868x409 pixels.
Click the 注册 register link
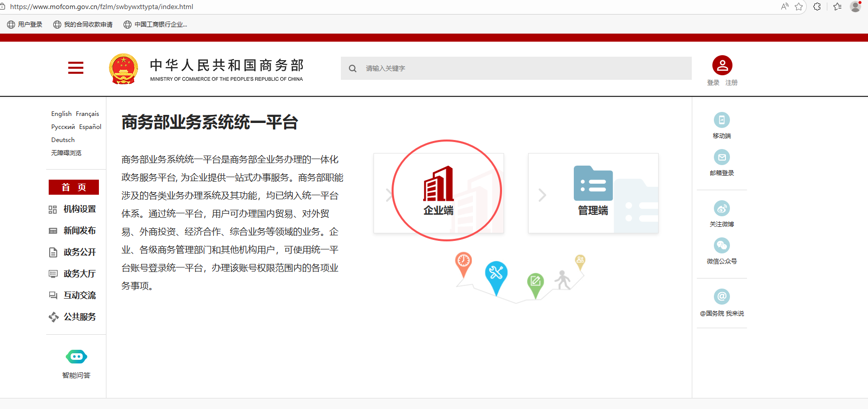tap(731, 83)
